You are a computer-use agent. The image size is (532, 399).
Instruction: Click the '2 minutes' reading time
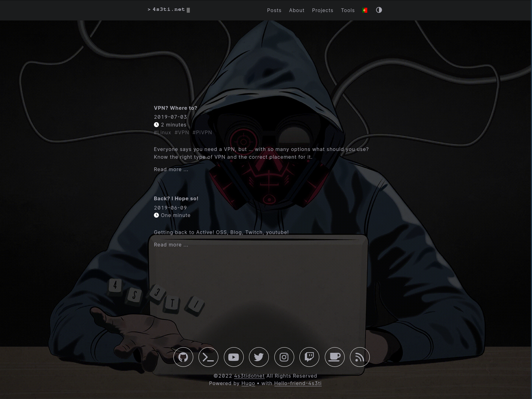173,125
